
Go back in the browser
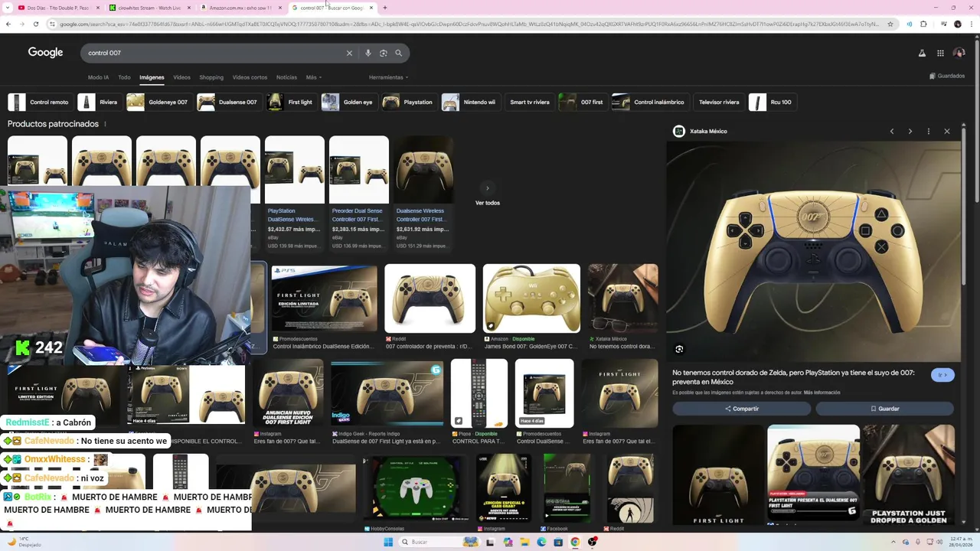tap(8, 24)
